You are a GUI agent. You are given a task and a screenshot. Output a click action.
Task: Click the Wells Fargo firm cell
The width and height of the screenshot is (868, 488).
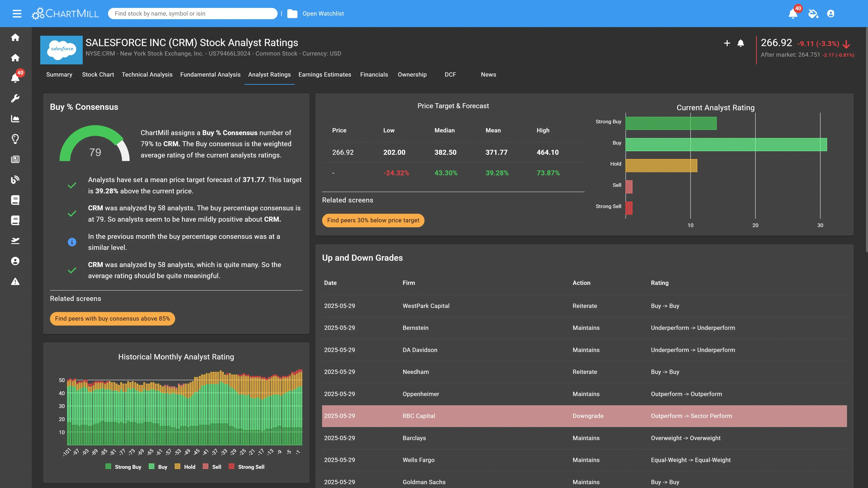418,460
